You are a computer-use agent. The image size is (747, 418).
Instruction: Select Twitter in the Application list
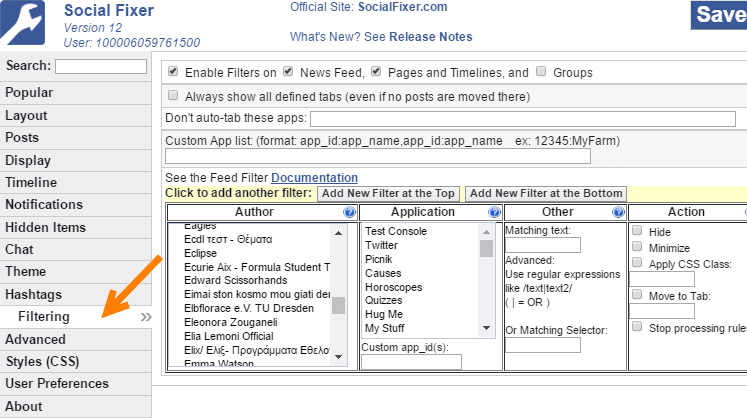click(381, 245)
